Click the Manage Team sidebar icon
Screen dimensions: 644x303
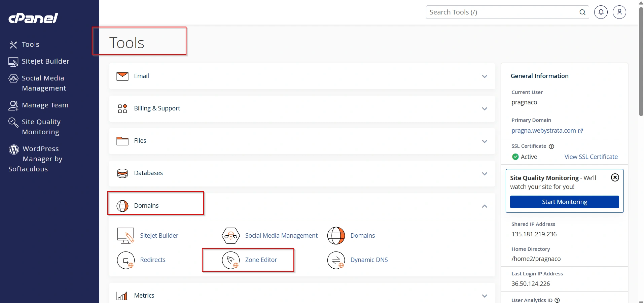[x=13, y=105]
